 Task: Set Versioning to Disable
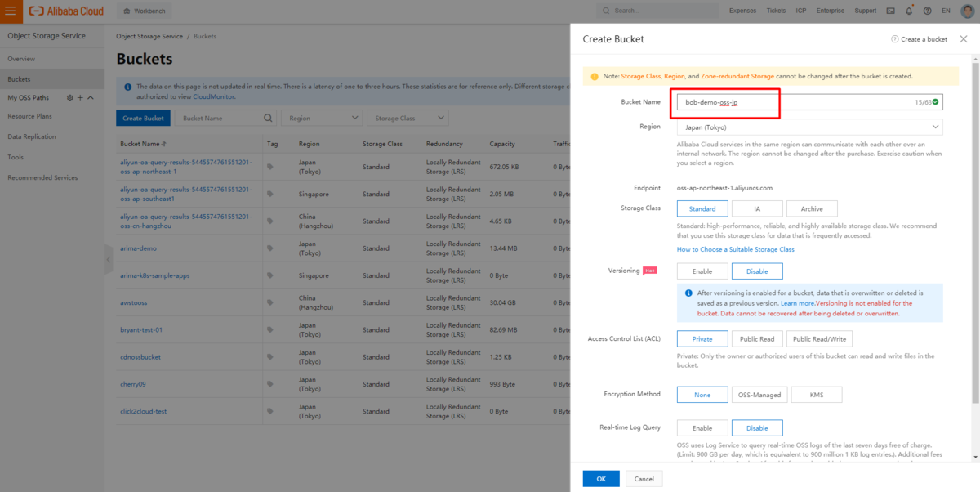(757, 271)
